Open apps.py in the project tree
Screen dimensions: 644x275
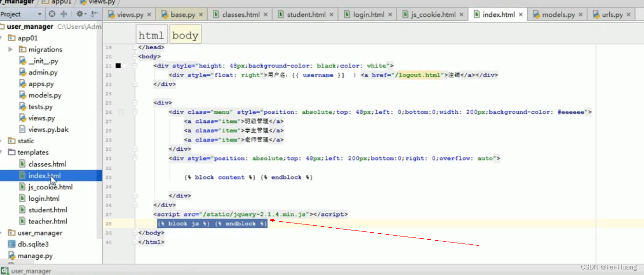41,84
